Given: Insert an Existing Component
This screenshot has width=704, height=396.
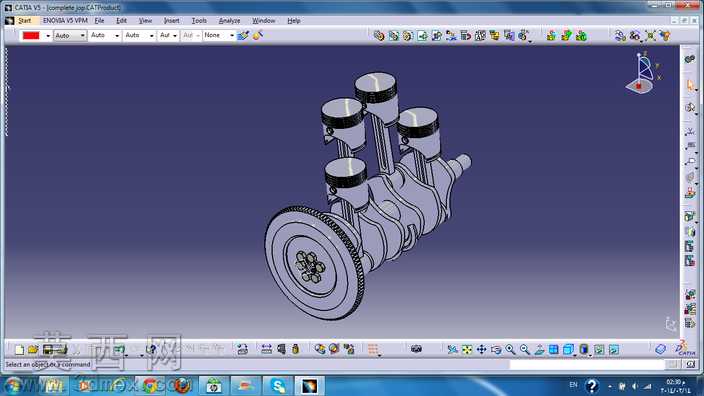Looking at the screenshot, I should coord(422,35).
